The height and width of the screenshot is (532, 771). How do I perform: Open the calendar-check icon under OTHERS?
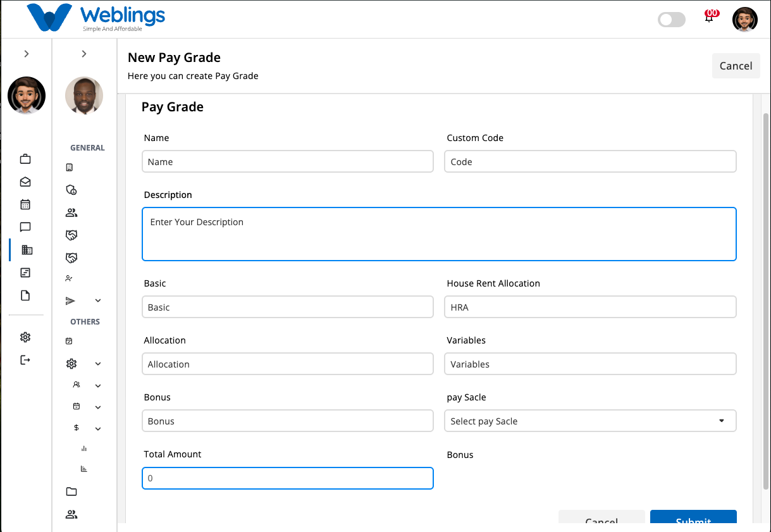click(x=69, y=341)
